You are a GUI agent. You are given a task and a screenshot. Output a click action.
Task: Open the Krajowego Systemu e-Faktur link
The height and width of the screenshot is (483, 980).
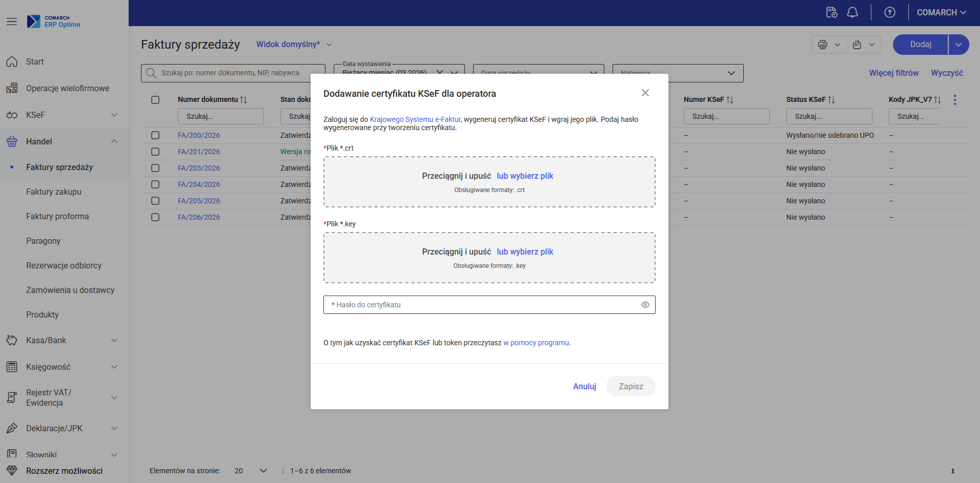click(415, 119)
